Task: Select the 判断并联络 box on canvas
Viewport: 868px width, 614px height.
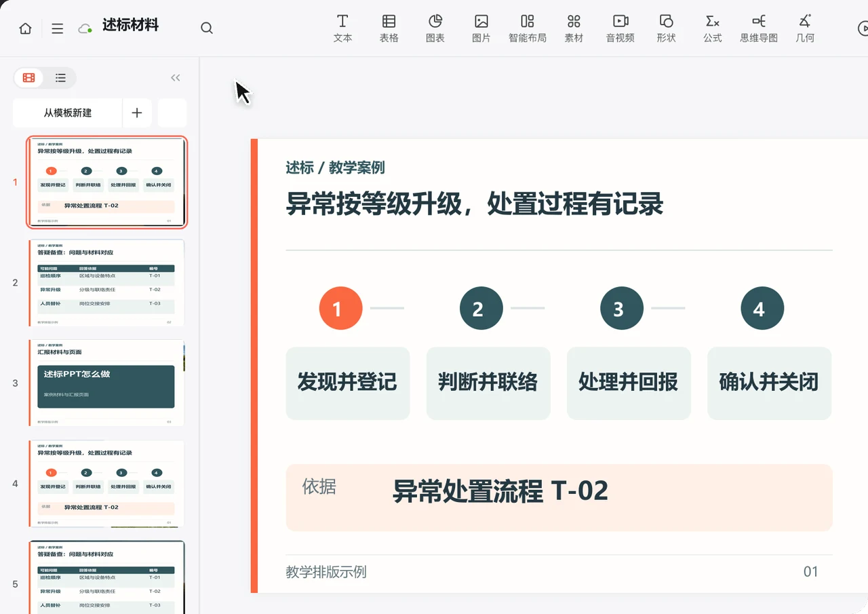Action: pyautogui.click(x=488, y=383)
